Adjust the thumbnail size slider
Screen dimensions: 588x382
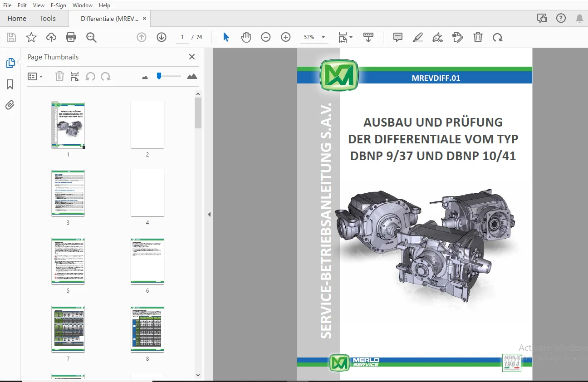click(159, 76)
